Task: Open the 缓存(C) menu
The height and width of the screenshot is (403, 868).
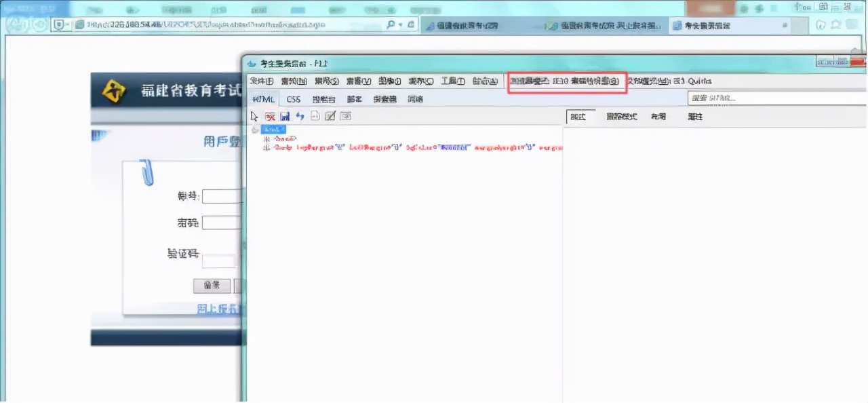Action: (421, 81)
